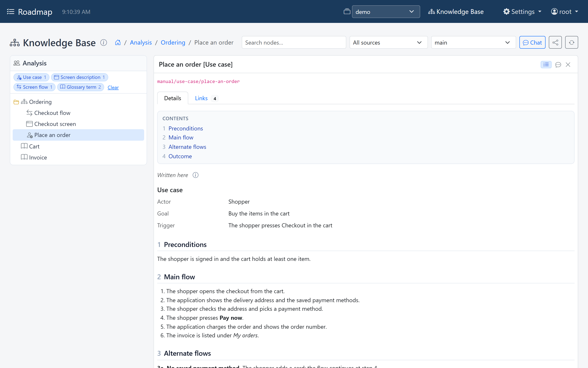Click the project stack icon beside demo
This screenshot has height=368, width=588.
coord(347,11)
